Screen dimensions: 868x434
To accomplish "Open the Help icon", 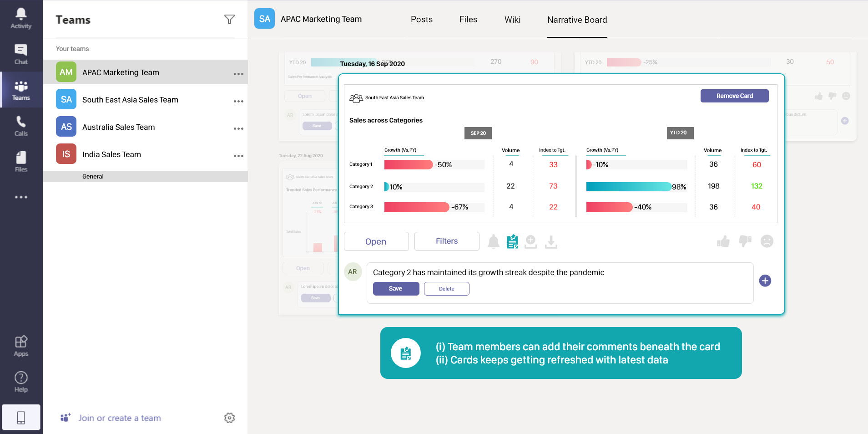I will [x=21, y=382].
